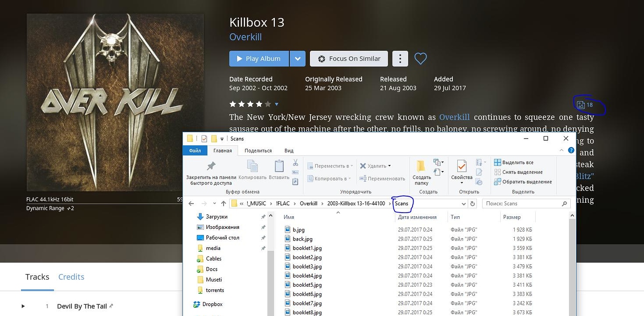Click the Killbox 13 album cover art
The width and height of the screenshot is (644, 316).
coord(115,102)
